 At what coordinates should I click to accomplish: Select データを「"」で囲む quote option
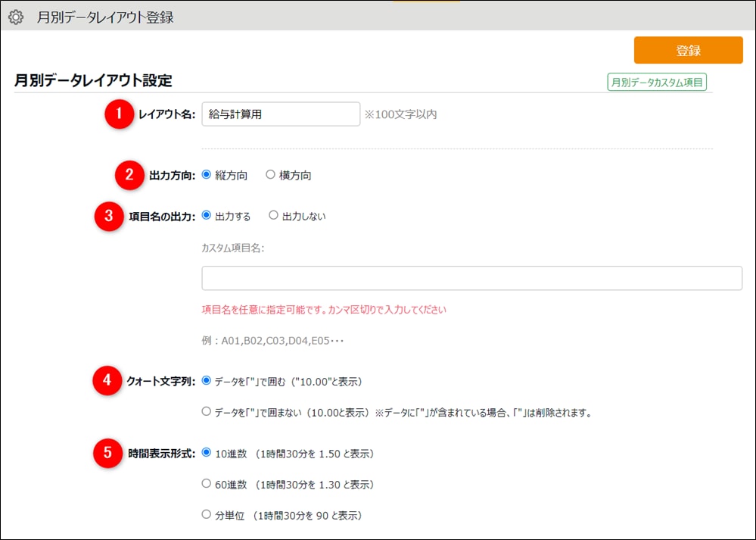click(207, 381)
